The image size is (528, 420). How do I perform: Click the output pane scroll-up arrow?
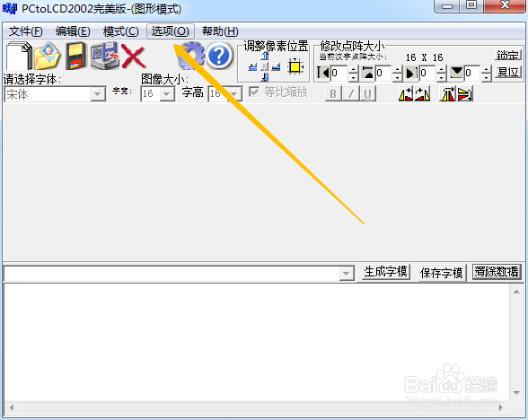[x=516, y=292]
